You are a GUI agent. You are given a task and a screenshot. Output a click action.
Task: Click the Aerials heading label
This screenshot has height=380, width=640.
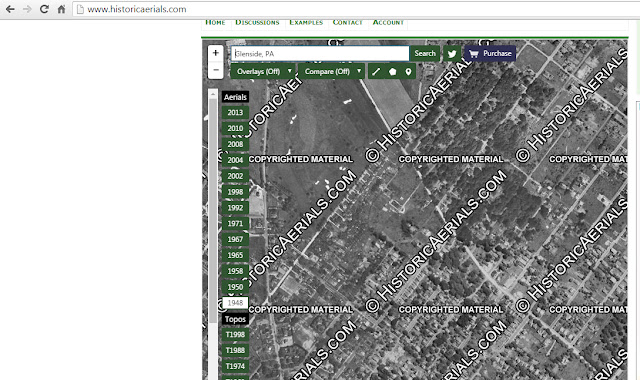point(235,97)
